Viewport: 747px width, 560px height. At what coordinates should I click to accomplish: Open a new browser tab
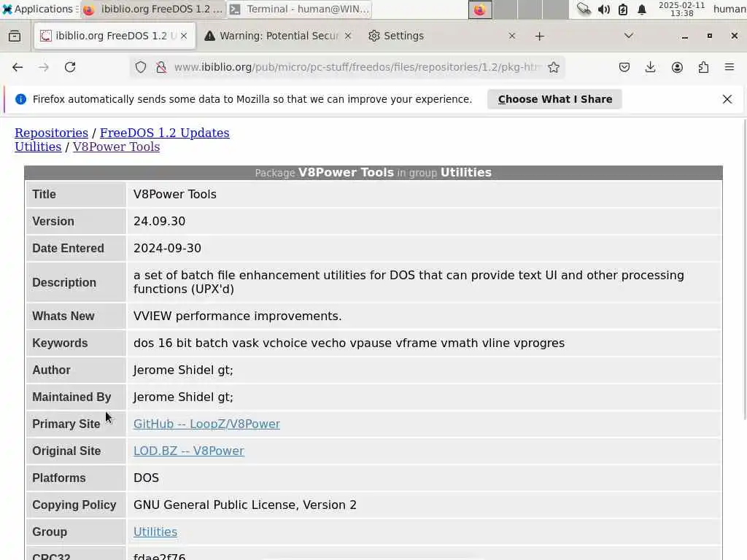pos(539,36)
